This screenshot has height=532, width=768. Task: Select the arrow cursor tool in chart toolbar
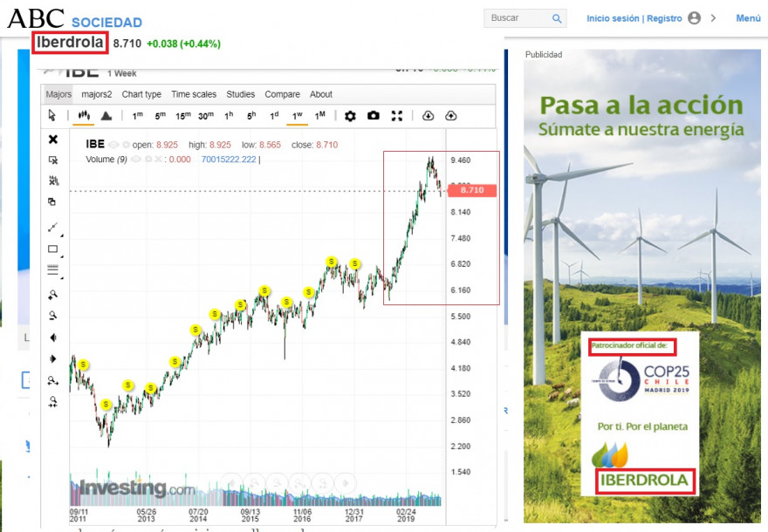click(x=51, y=115)
